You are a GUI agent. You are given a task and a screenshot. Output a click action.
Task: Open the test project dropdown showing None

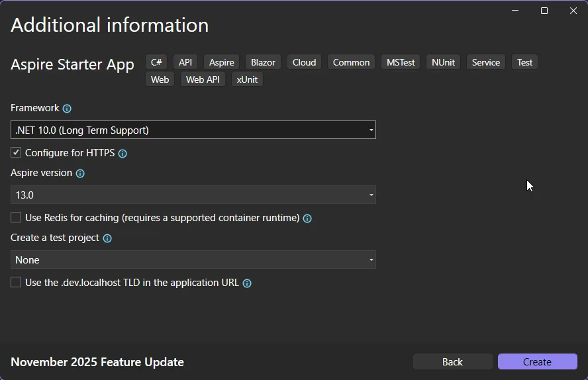tap(193, 260)
